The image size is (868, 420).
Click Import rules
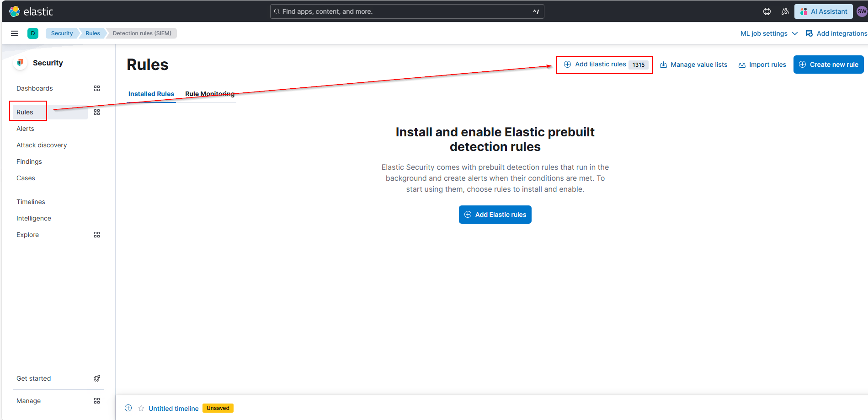coord(762,65)
